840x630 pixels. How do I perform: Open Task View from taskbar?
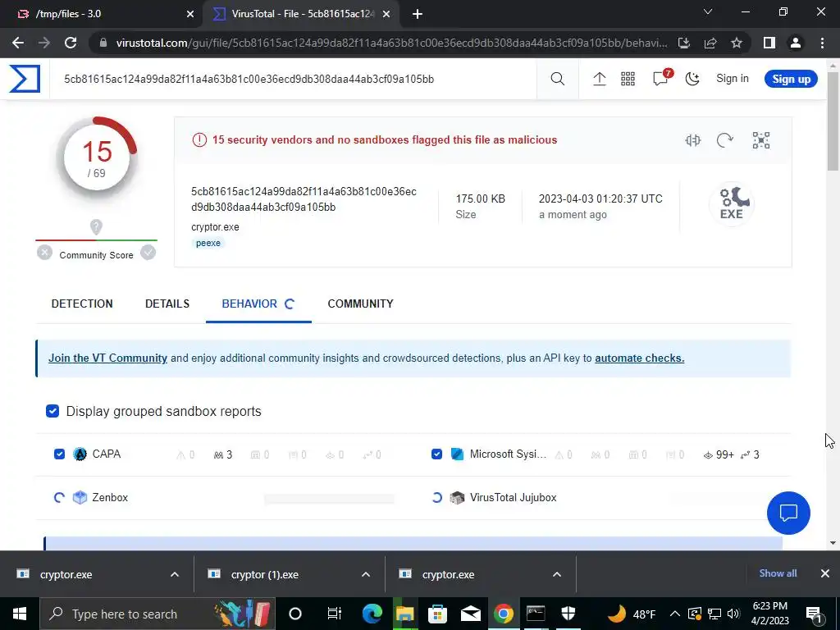pos(335,614)
